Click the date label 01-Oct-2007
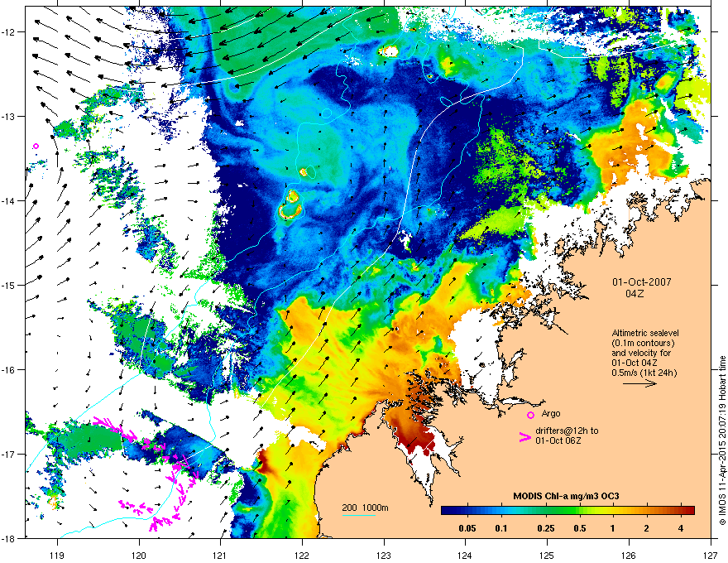 [x=641, y=282]
